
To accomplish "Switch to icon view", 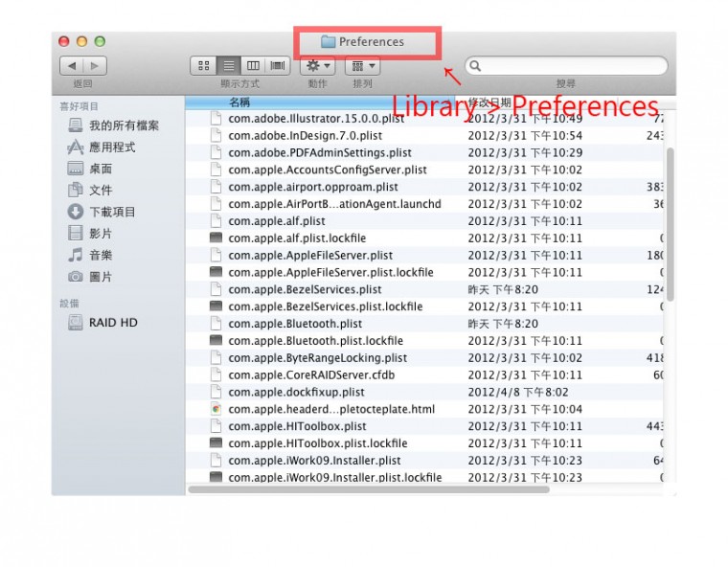I will (203, 65).
